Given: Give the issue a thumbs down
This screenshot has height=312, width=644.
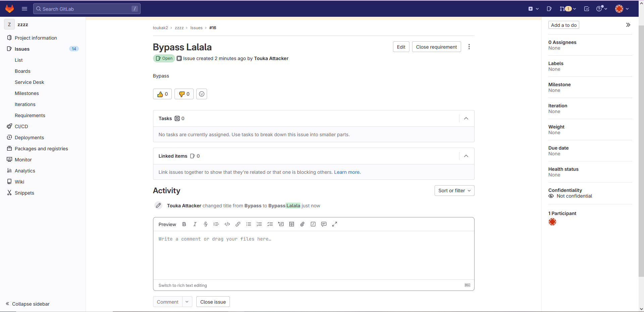Looking at the screenshot, I should point(184,94).
